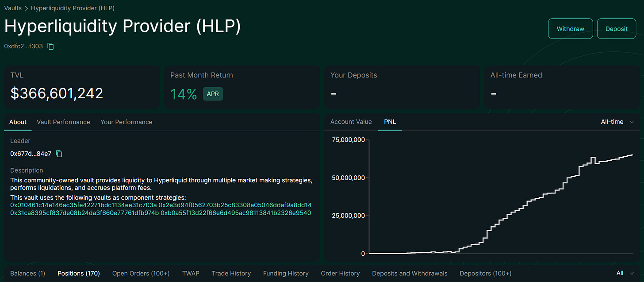644x282 pixels.
Task: View the Trade History tab
Action: [231, 273]
